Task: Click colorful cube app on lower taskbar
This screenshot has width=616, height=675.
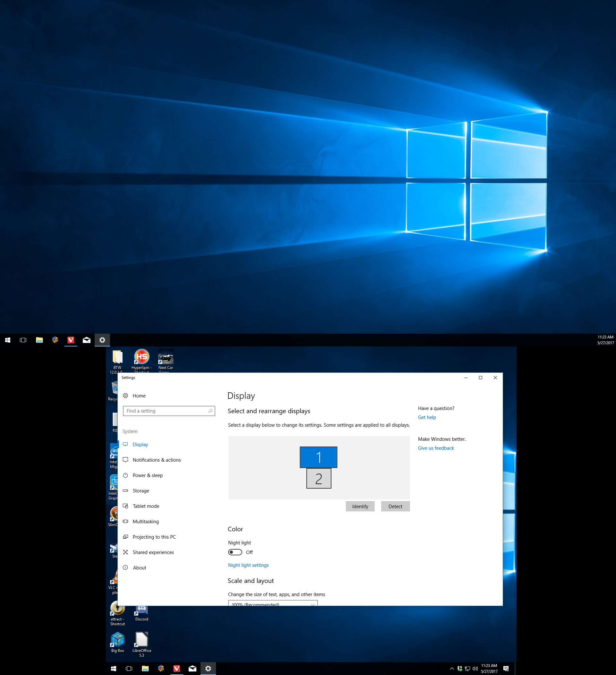Action: coord(161,669)
